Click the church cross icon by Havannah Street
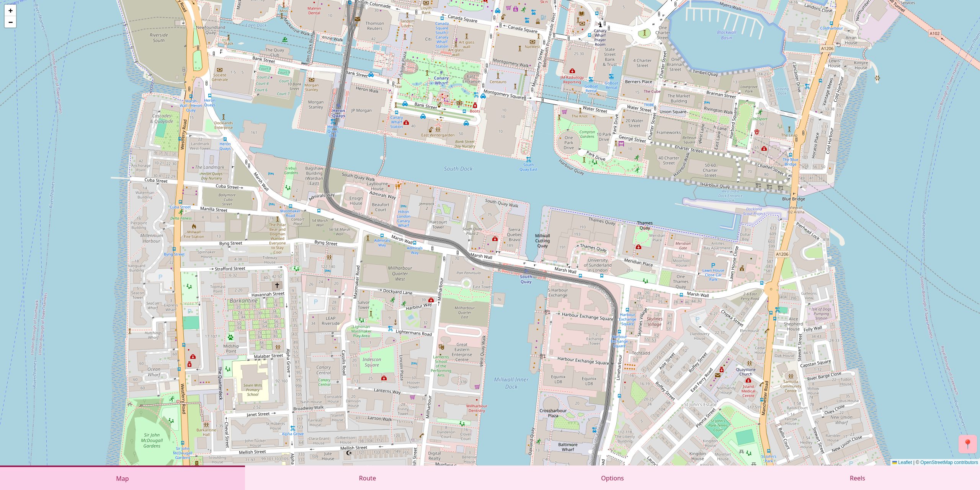The height and width of the screenshot is (490, 980). [x=277, y=285]
